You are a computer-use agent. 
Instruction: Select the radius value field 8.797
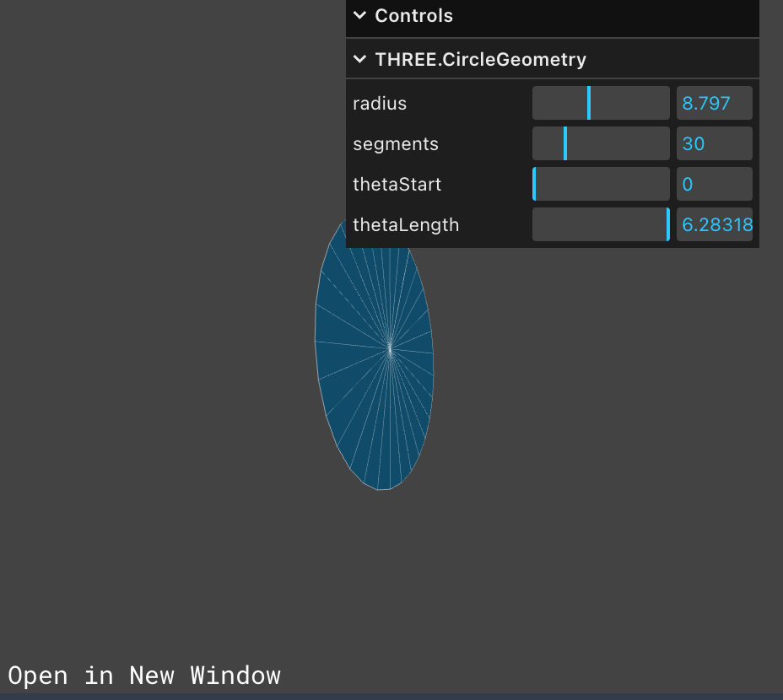[x=714, y=103]
